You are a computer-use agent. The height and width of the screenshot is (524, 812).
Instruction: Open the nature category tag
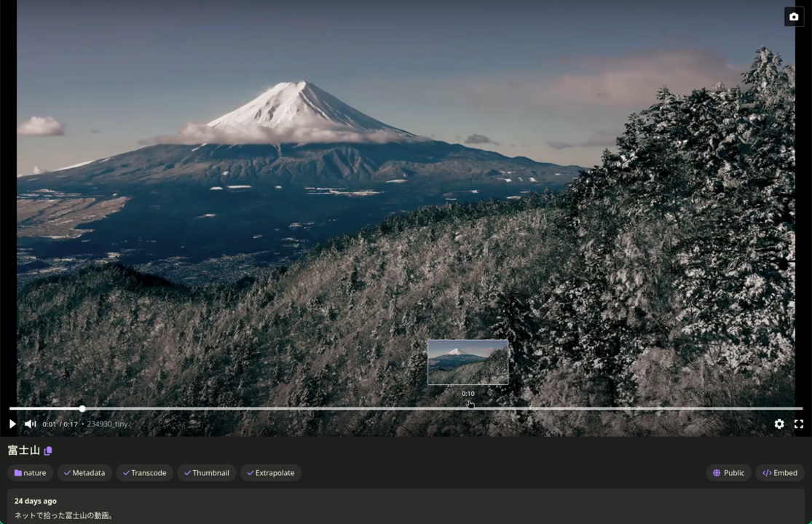[x=30, y=473]
